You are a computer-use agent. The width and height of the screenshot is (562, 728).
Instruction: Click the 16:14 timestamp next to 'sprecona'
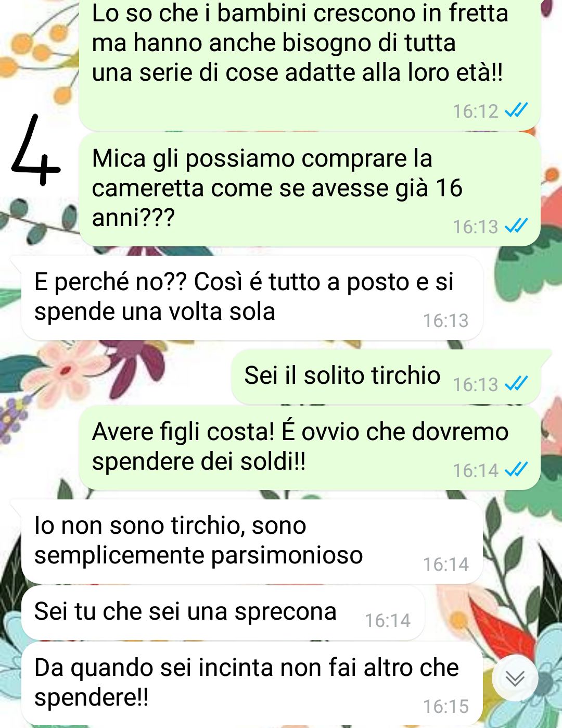(388, 620)
